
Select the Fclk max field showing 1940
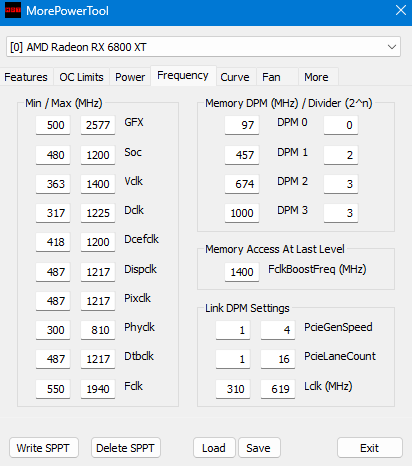click(98, 389)
